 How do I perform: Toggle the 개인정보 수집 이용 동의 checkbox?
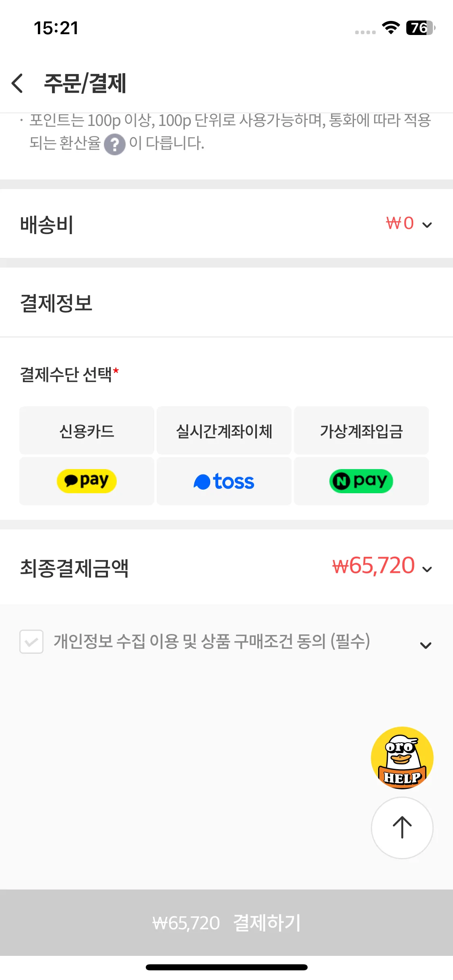pos(31,642)
